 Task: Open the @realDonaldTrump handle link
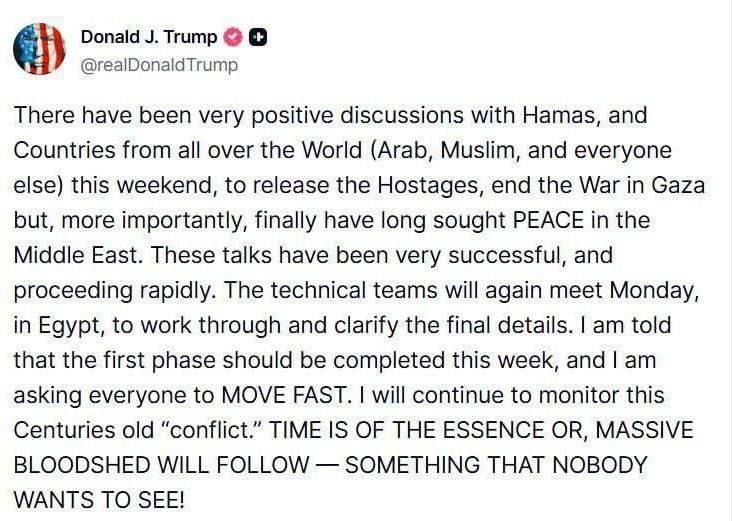(159, 65)
